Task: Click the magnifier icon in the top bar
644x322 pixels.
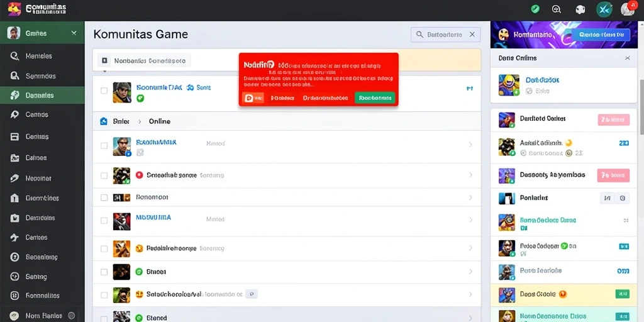Action: (557, 9)
